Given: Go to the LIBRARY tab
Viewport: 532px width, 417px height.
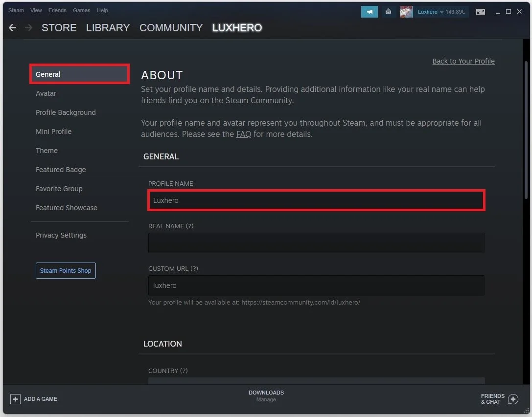Looking at the screenshot, I should tap(108, 27).
